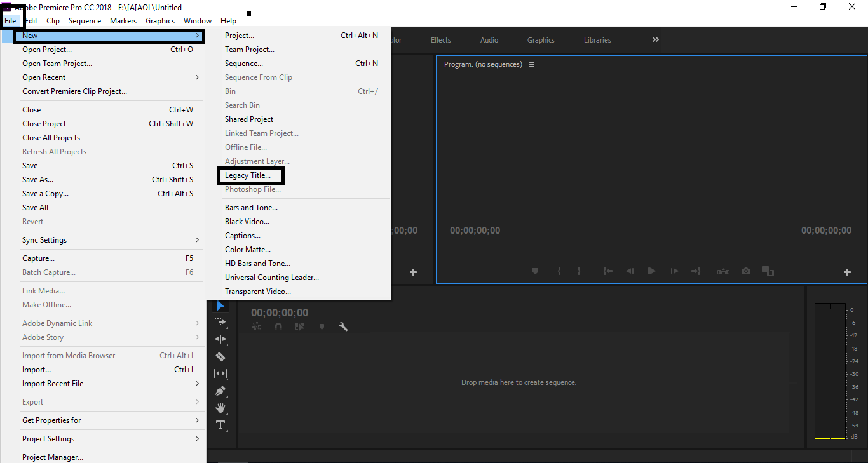
Task: Expand Import Recent File submenu
Action: 111,384
